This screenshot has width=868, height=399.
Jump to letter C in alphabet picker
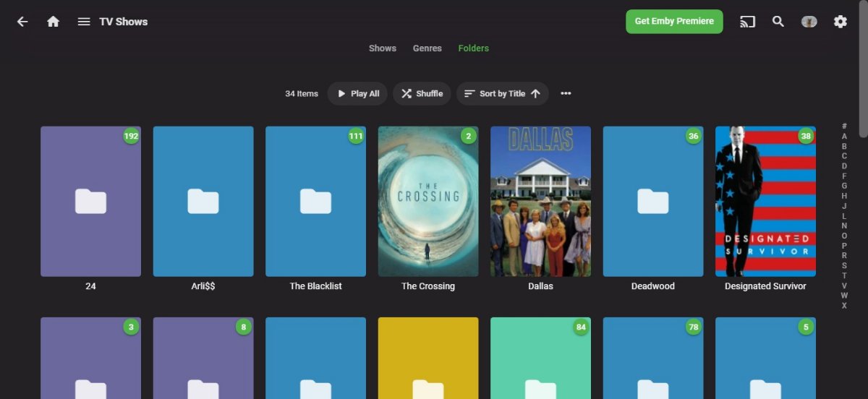(x=844, y=156)
